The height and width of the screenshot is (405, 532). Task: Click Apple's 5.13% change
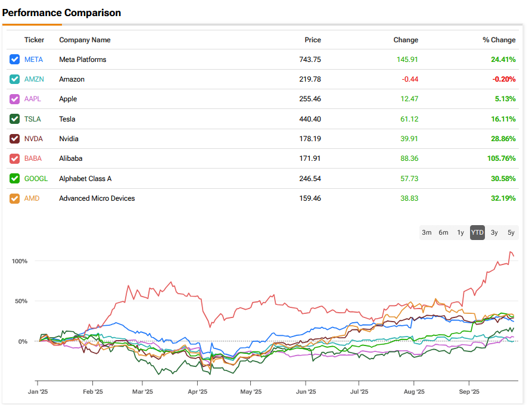pyautogui.click(x=506, y=99)
